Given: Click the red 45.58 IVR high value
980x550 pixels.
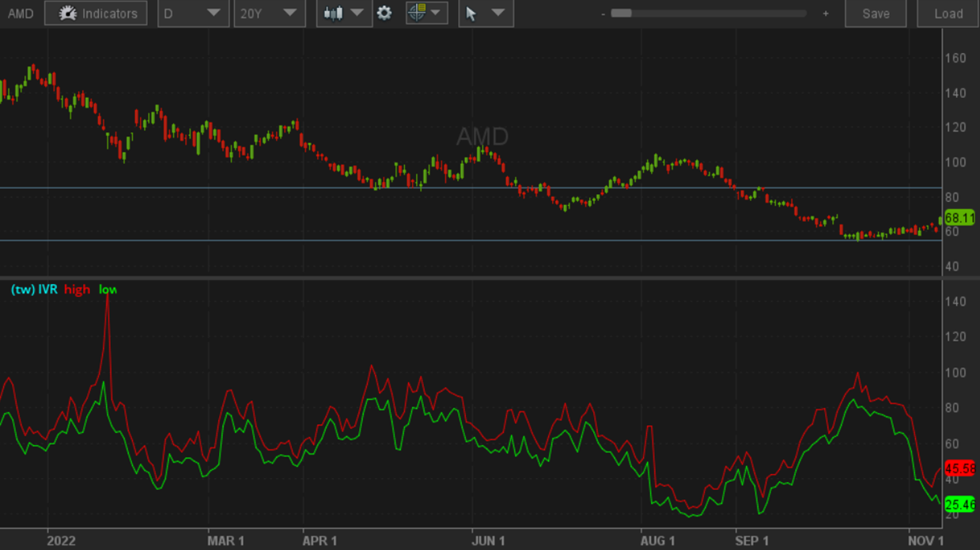Looking at the screenshot, I should click(x=959, y=468).
